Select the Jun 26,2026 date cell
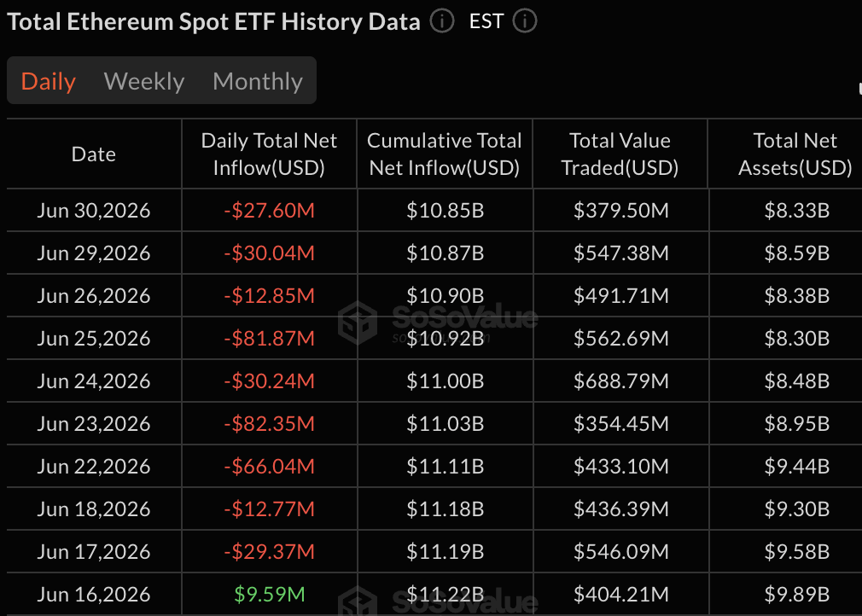Image resolution: width=862 pixels, height=616 pixels. click(x=94, y=296)
